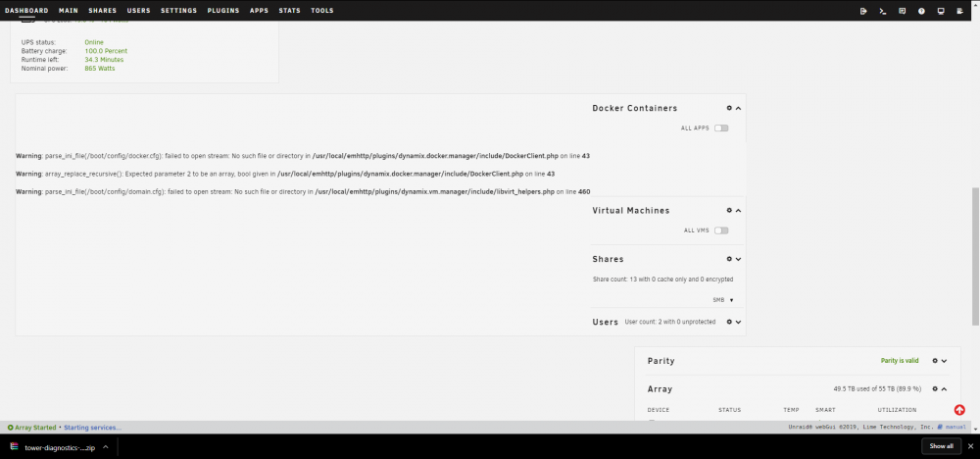
Task: Collapse the Virtual Machines section
Action: pos(738,211)
